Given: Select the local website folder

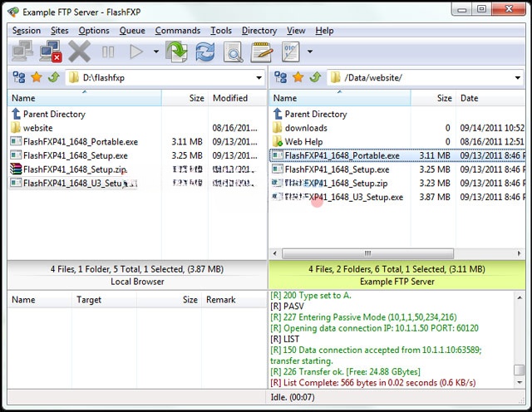Looking at the screenshot, I should tap(32, 128).
